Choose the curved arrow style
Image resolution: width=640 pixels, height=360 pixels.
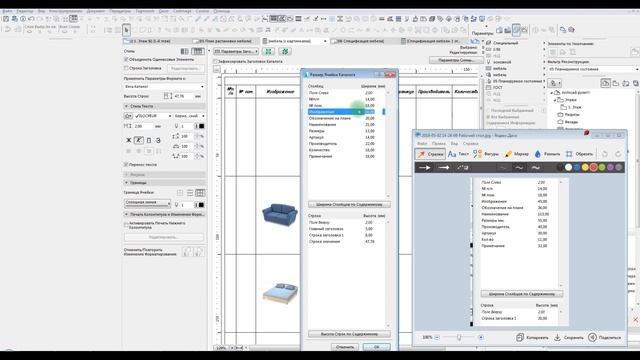click(x=462, y=167)
